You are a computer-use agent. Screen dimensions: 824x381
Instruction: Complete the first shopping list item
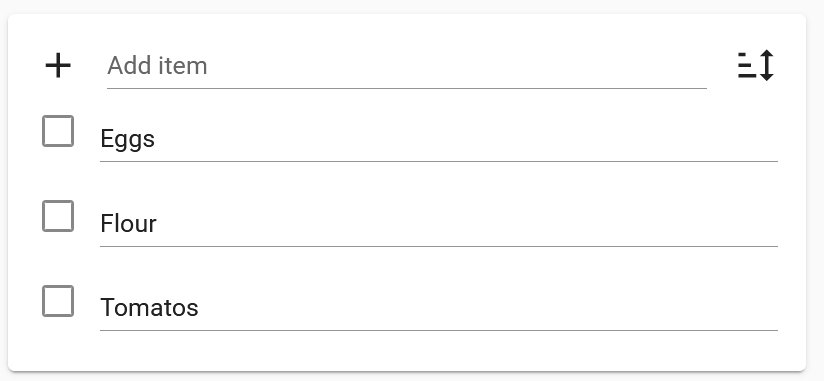58,131
